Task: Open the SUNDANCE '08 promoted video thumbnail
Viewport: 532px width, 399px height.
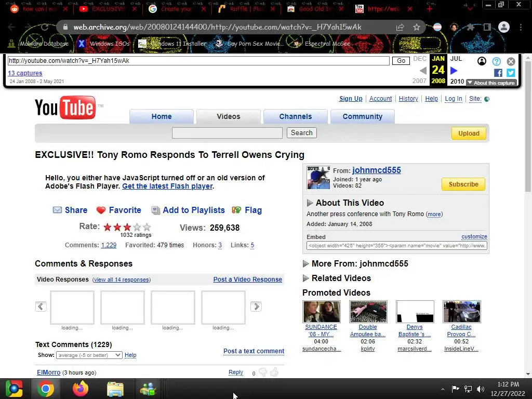Action: [321, 312]
